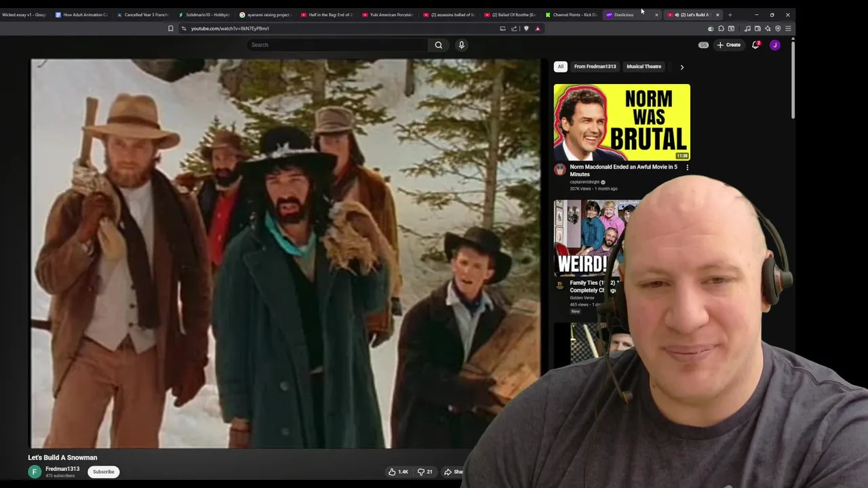Click the 'SS' badge next to Create
The image size is (868, 488).
[703, 45]
